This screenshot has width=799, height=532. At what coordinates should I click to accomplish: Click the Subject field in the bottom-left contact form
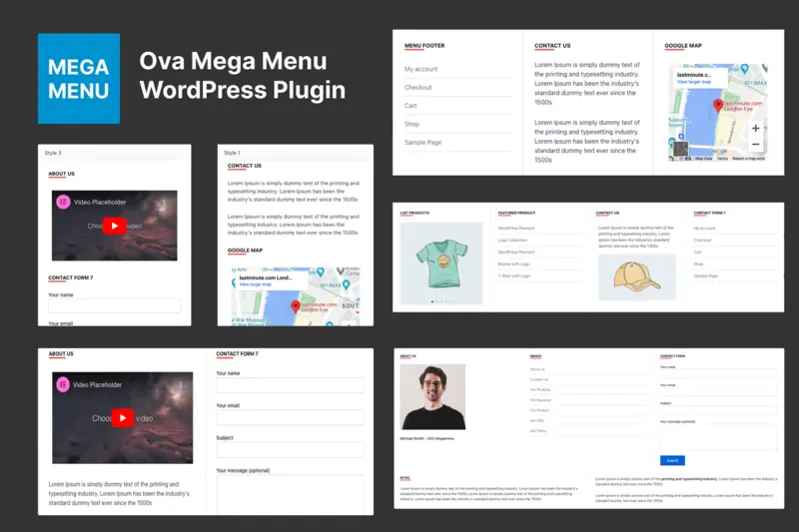(290, 450)
